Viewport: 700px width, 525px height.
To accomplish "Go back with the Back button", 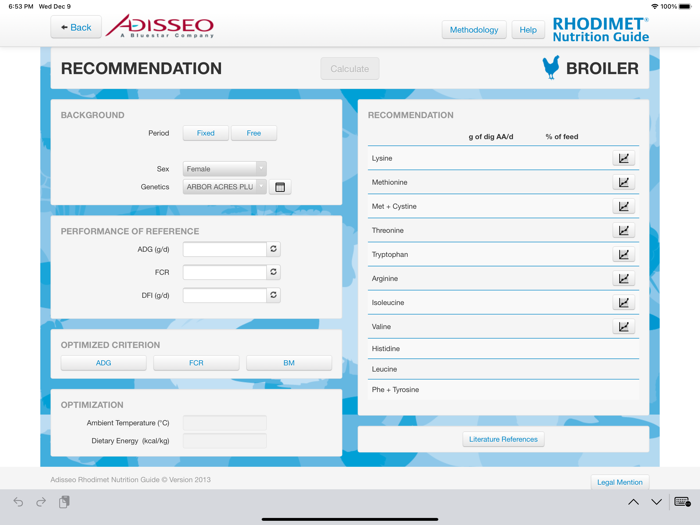I will (76, 28).
